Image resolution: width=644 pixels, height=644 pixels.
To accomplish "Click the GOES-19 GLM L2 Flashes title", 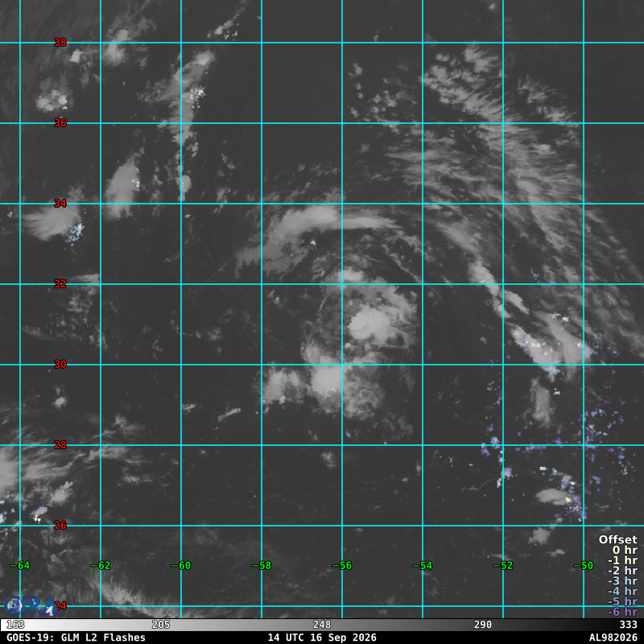I will click(x=76, y=638).
